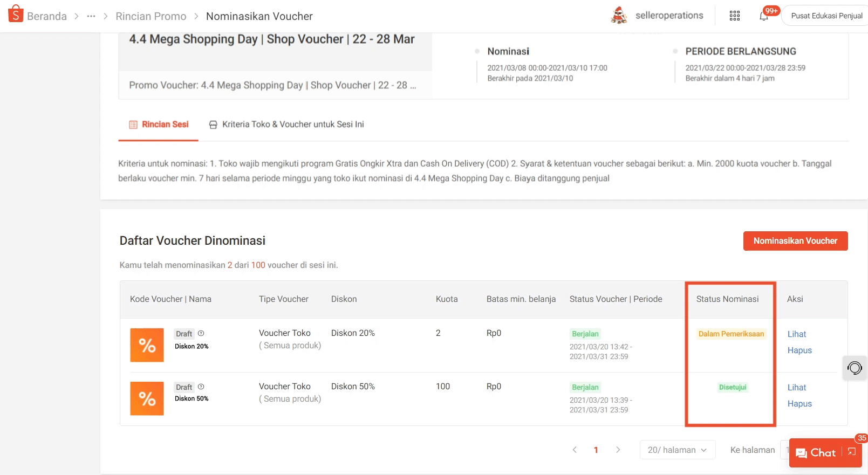Viewport: 868px width, 475px height.
Task: Click the help icon beside first Draft label
Action: tap(201, 333)
